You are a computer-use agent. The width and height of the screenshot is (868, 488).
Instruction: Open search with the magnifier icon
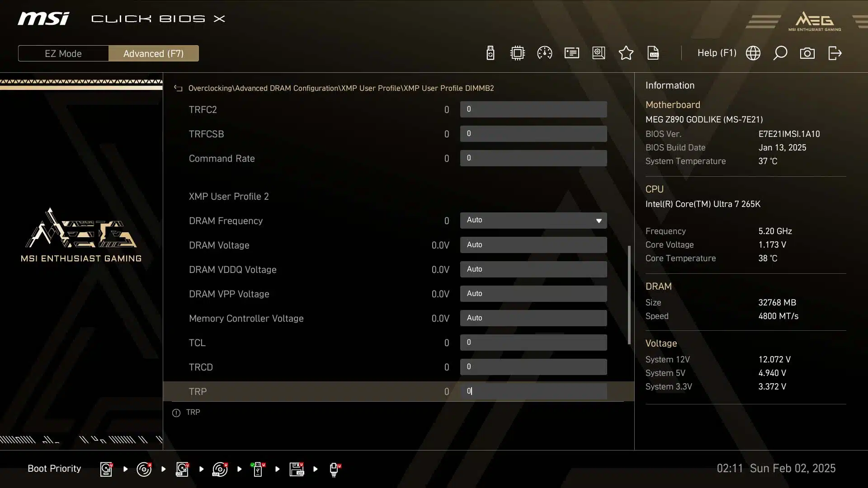click(780, 53)
